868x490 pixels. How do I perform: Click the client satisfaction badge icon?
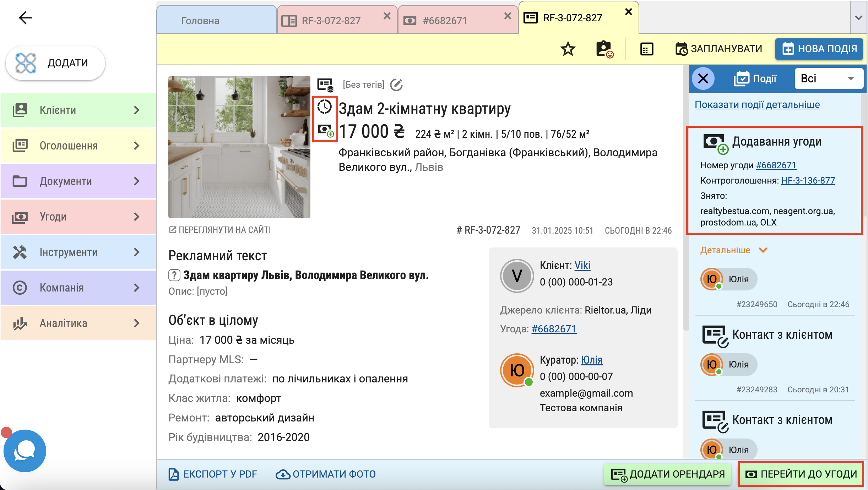point(604,49)
